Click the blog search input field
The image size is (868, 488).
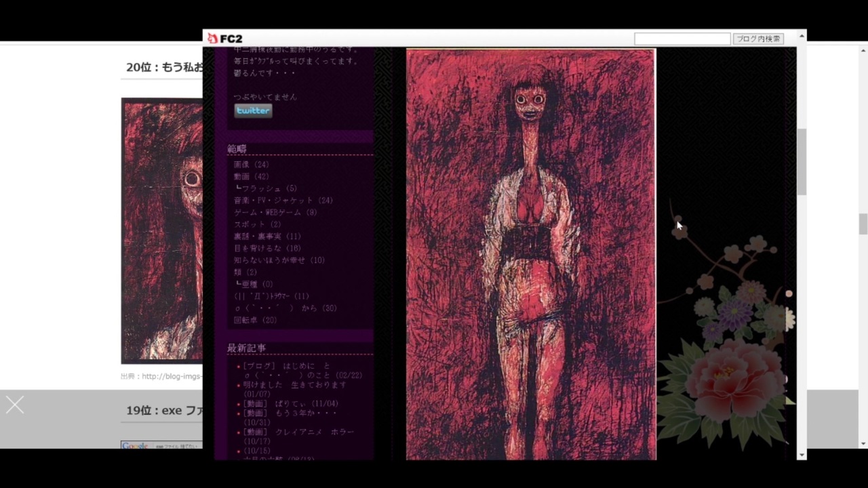click(x=682, y=39)
